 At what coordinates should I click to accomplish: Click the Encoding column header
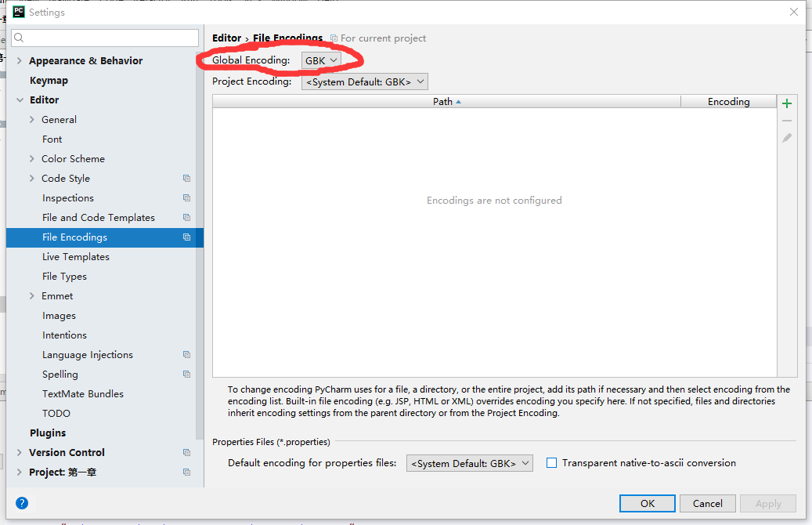pos(729,102)
